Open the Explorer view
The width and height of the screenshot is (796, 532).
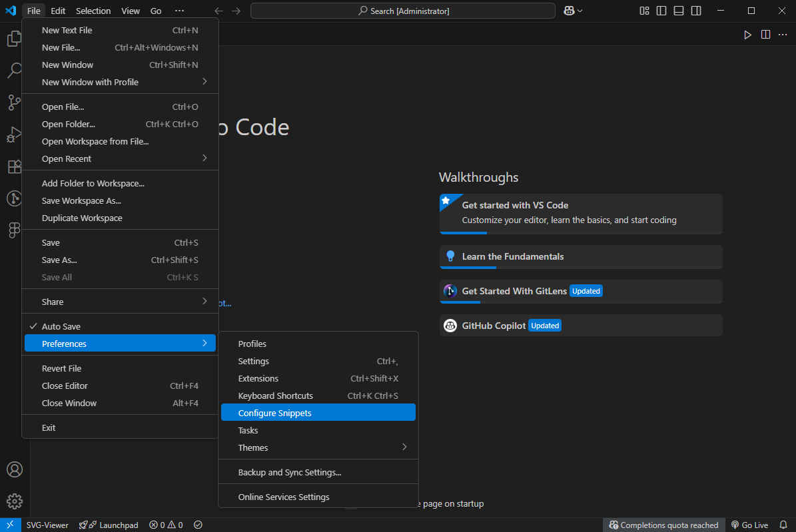coord(15,38)
